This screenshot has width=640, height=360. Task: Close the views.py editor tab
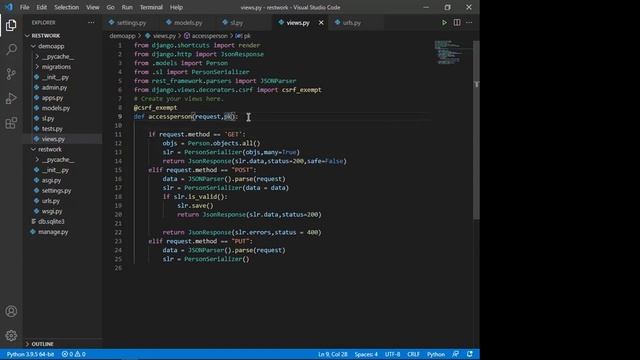click(321, 23)
